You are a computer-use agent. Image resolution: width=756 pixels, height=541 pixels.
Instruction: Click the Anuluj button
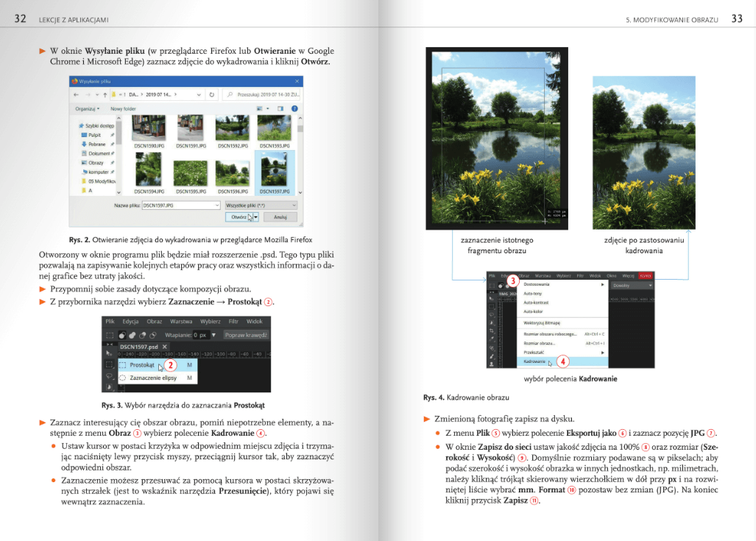[280, 217]
